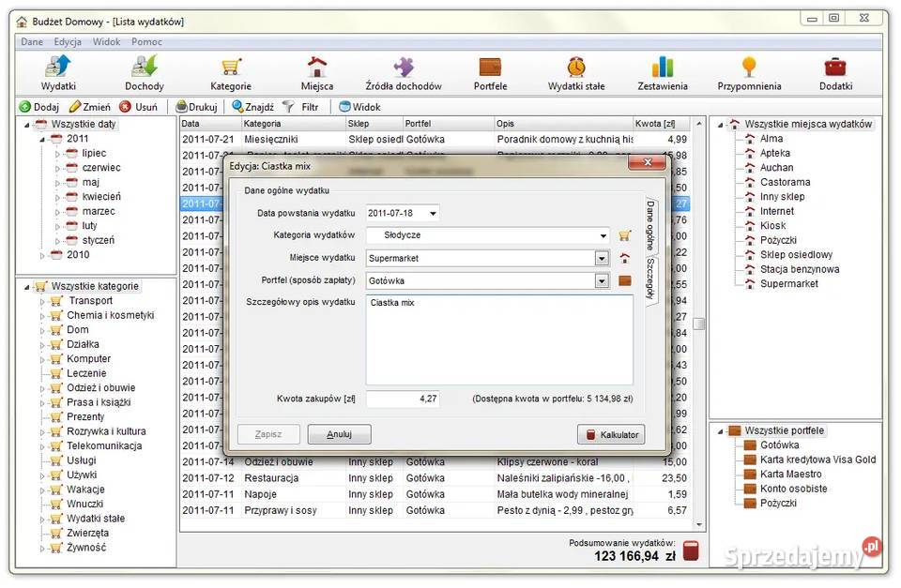Viewport: 901px width, 588px height.
Task: Open the Portfel payment method dropdown
Action: pos(602,280)
